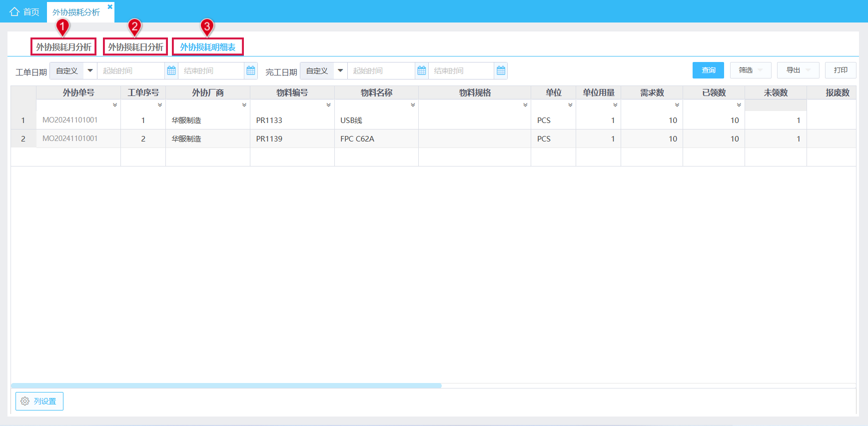Focus 工单日期 起始时间 input
Viewport: 868px width, 426px height.
click(131, 70)
